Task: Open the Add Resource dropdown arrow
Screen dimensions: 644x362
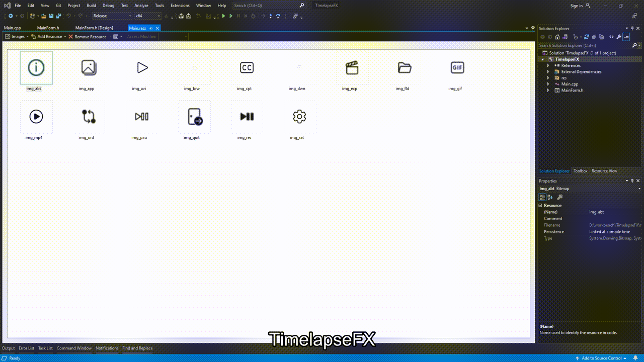Action: (x=65, y=37)
